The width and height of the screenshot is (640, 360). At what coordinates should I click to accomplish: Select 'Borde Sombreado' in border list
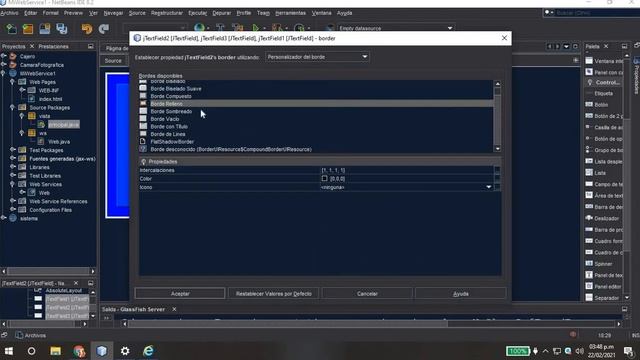point(171,111)
